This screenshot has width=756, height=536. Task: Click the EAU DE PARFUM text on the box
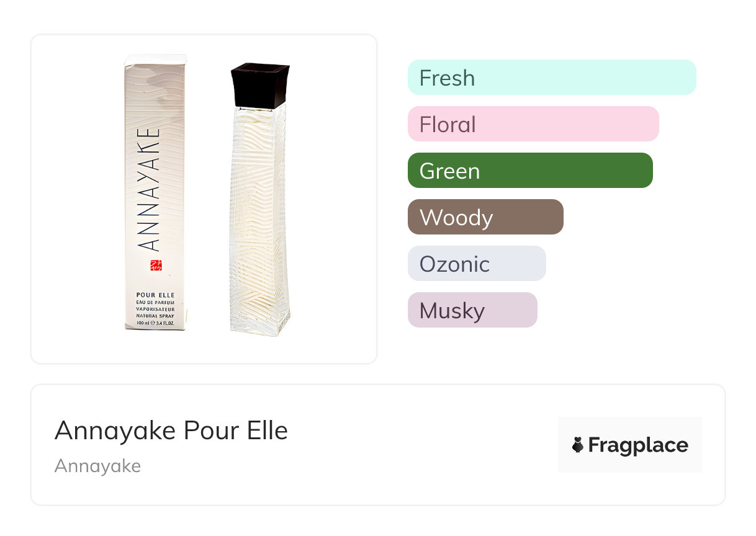tap(155, 301)
